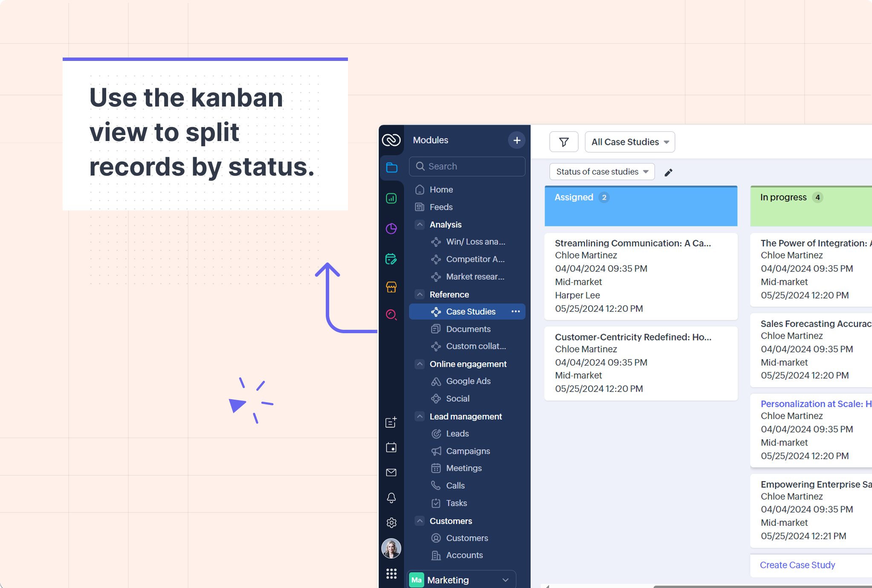Click the user profile avatar photo
Image resolution: width=872 pixels, height=588 pixels.
391,548
